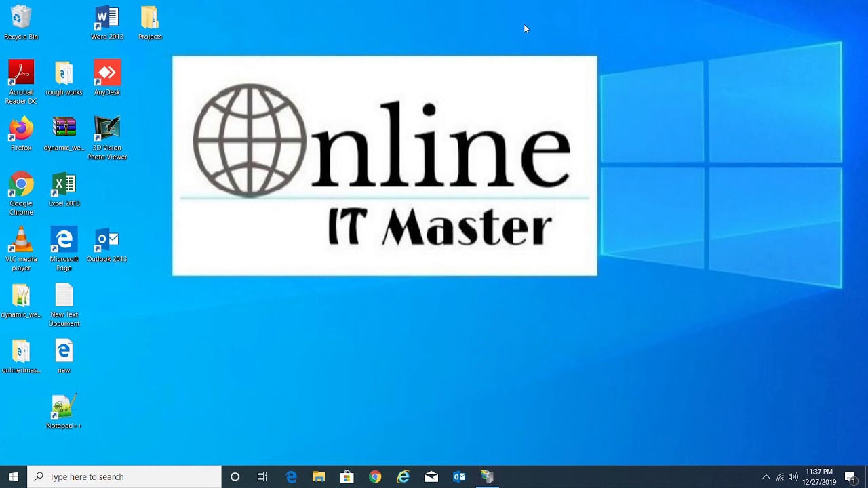Open File Explorer from the taskbar

(x=319, y=476)
